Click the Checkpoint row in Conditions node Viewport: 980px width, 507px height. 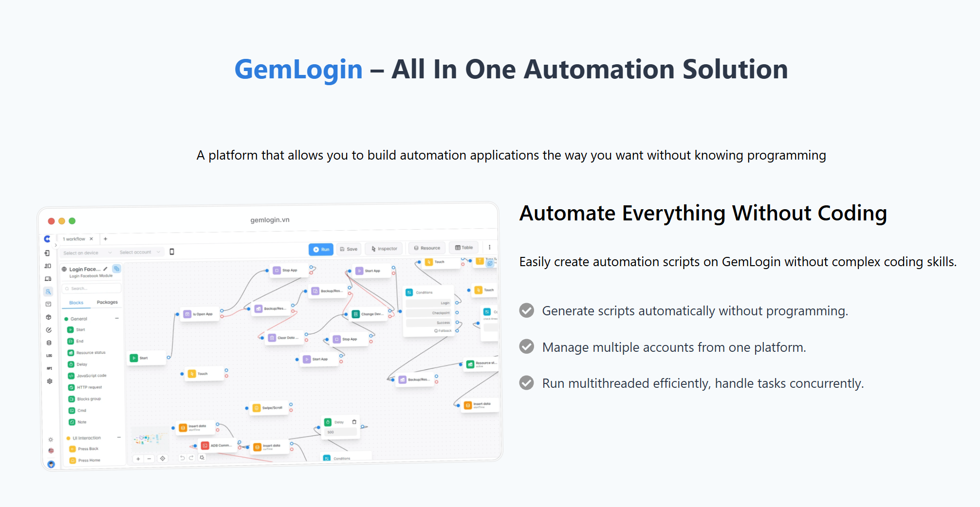tap(428, 313)
